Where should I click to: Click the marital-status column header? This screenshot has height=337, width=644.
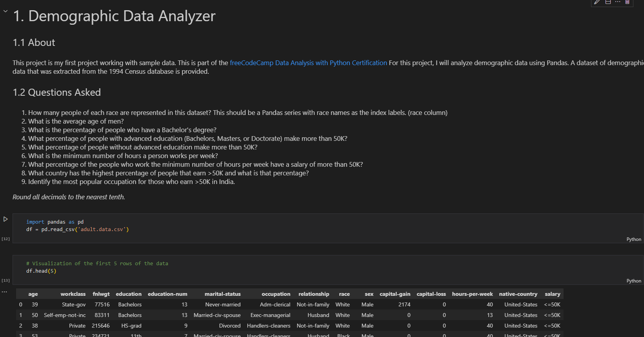click(223, 294)
